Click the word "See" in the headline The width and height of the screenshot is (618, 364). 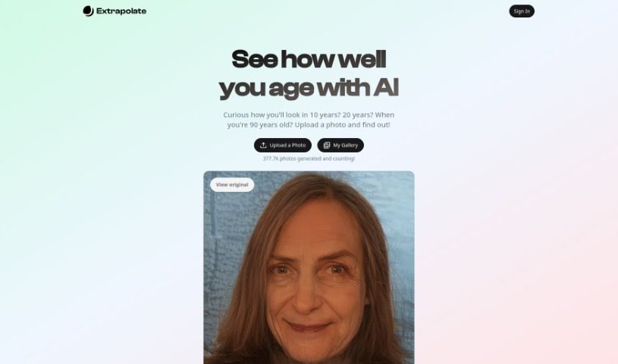point(255,59)
